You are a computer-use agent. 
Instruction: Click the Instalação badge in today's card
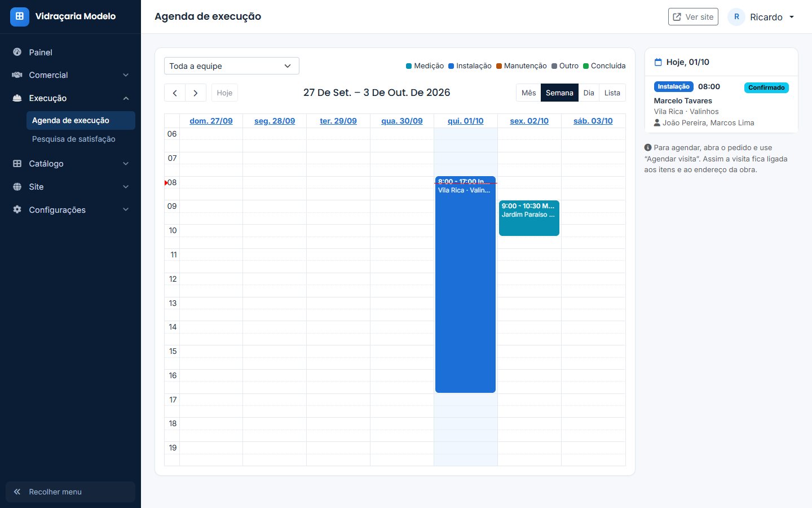[673, 86]
